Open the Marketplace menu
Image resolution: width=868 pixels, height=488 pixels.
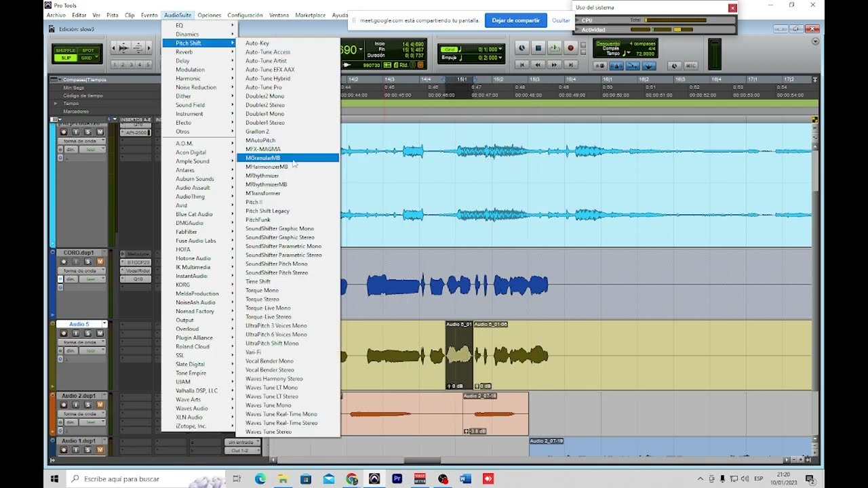(x=311, y=15)
